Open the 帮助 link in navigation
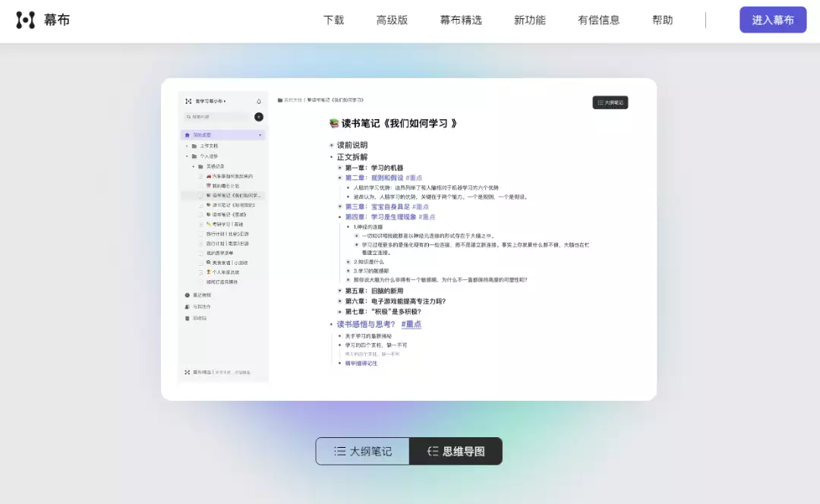The width and height of the screenshot is (820, 504). coord(662,20)
